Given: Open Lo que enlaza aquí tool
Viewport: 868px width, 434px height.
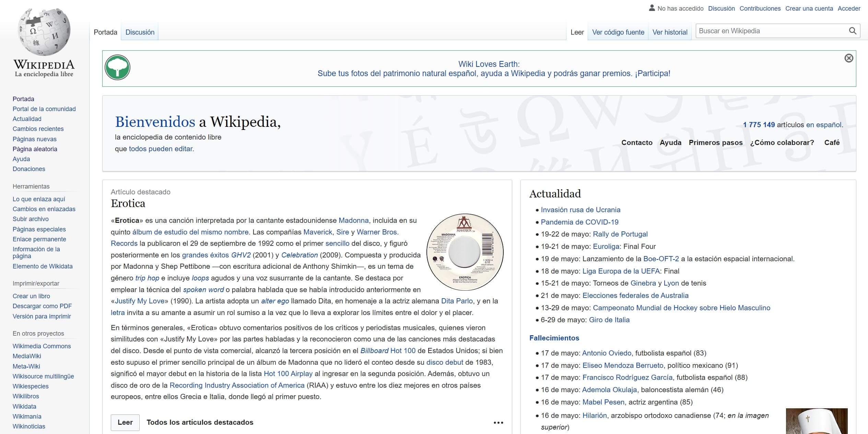Looking at the screenshot, I should pyautogui.click(x=39, y=199).
